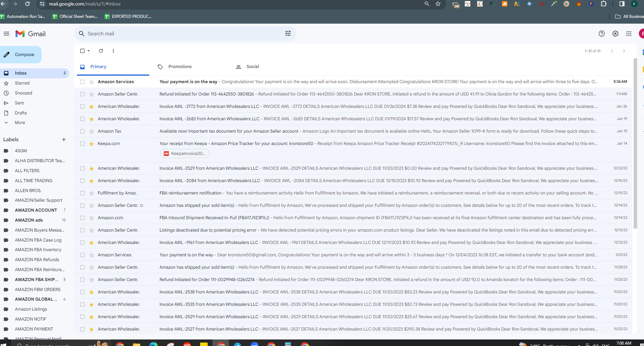The height and width of the screenshot is (346, 644).
Task: Open the Inbox folder
Action: tap(34, 73)
